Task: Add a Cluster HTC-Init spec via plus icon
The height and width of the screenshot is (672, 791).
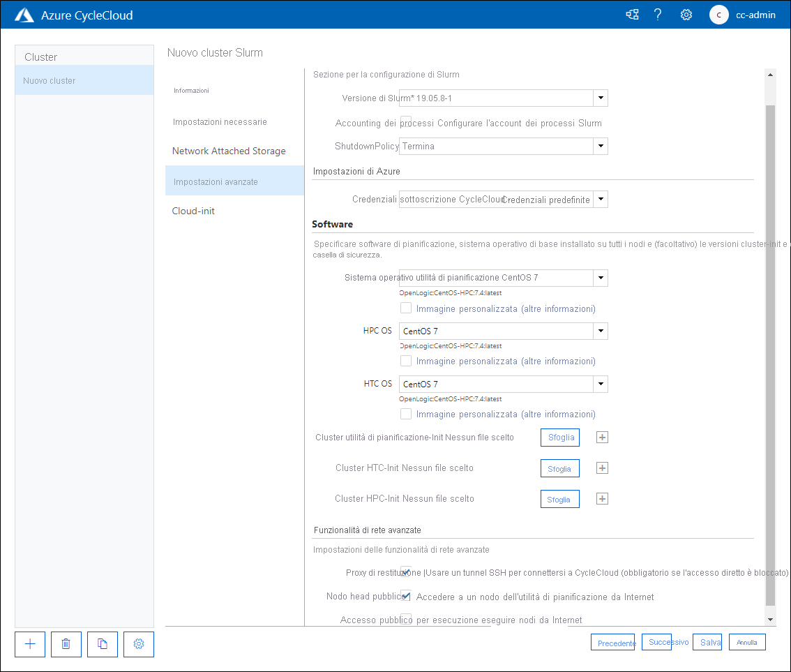Action: (602, 468)
